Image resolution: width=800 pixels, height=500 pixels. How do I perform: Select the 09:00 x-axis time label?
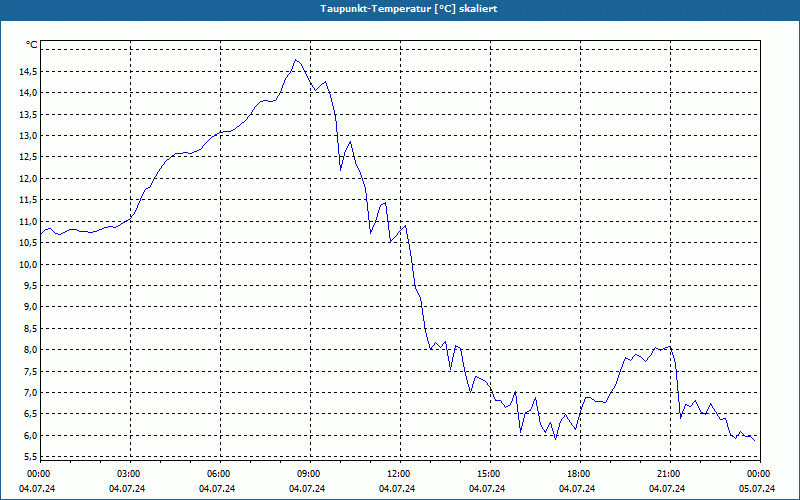pyautogui.click(x=310, y=474)
